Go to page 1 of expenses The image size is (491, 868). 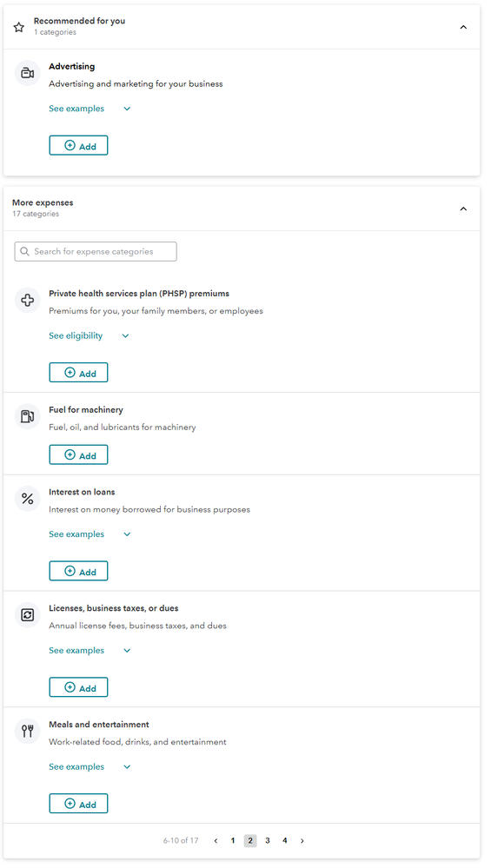233,840
